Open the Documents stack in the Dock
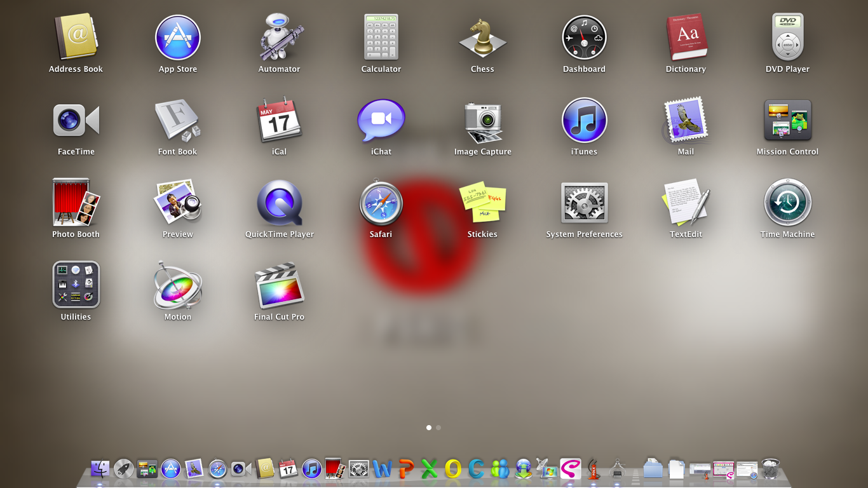Viewport: 868px width, 488px height. pyautogui.click(x=676, y=470)
